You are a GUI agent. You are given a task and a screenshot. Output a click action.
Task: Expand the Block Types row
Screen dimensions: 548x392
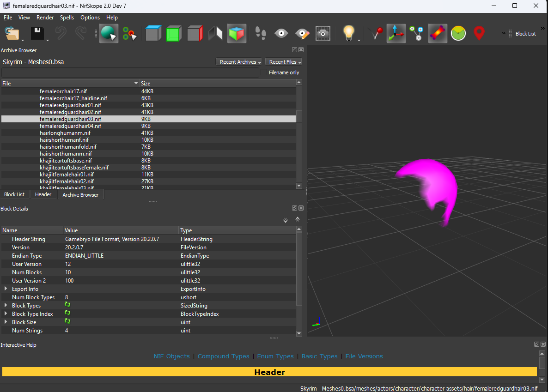(6, 305)
